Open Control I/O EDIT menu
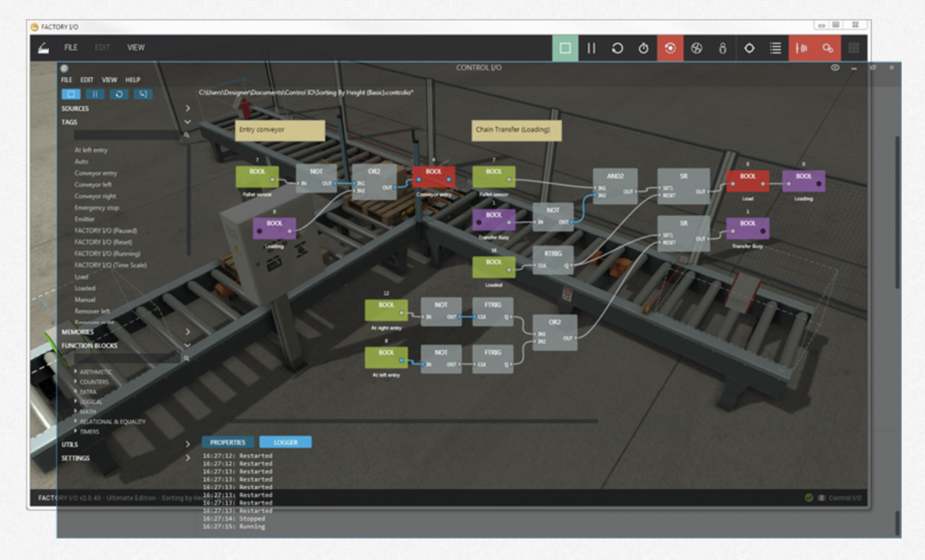This screenshot has width=925, height=560. (x=87, y=80)
